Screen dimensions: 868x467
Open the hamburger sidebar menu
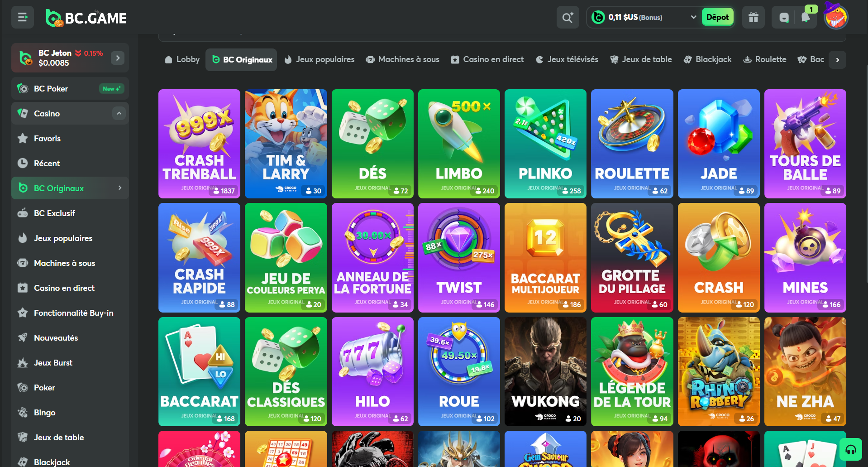22,18
